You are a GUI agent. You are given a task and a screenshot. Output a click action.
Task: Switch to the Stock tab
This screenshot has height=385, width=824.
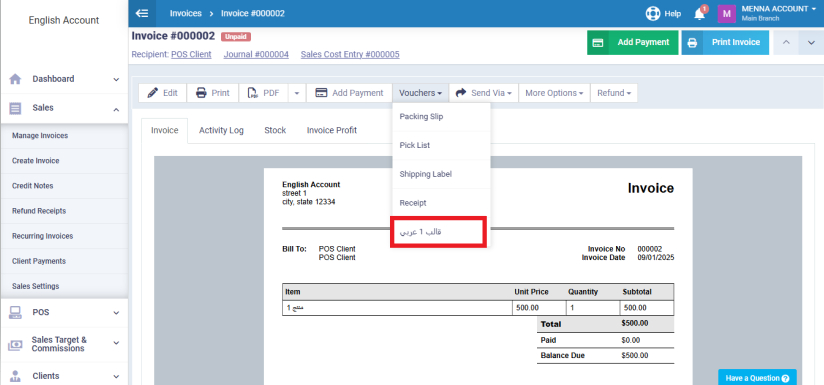[275, 130]
